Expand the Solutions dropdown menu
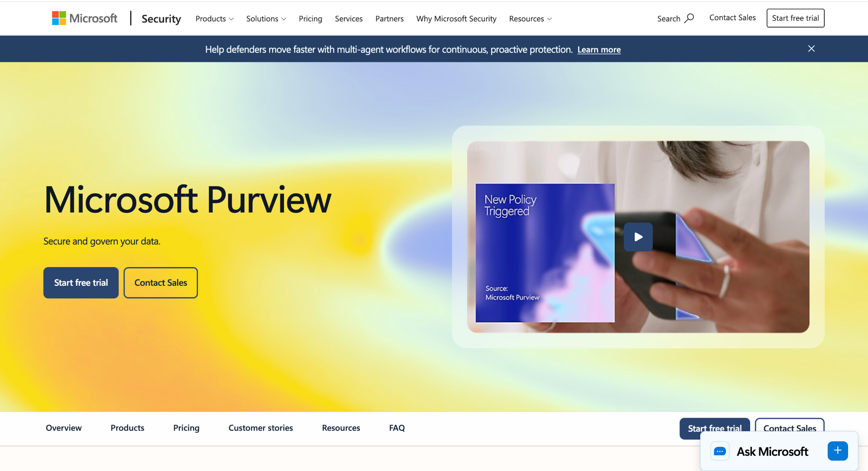This screenshot has width=868, height=471. click(266, 19)
